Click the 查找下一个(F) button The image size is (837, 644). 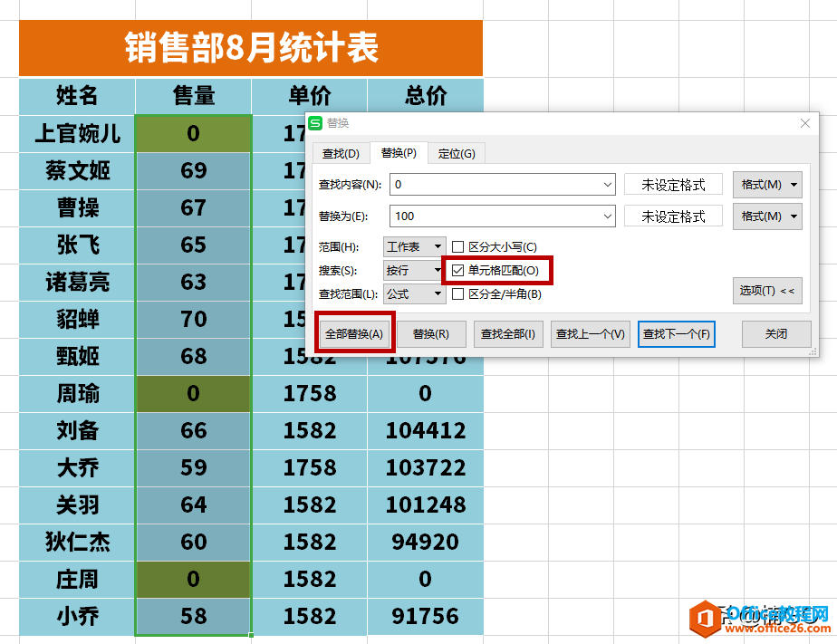pos(677,334)
